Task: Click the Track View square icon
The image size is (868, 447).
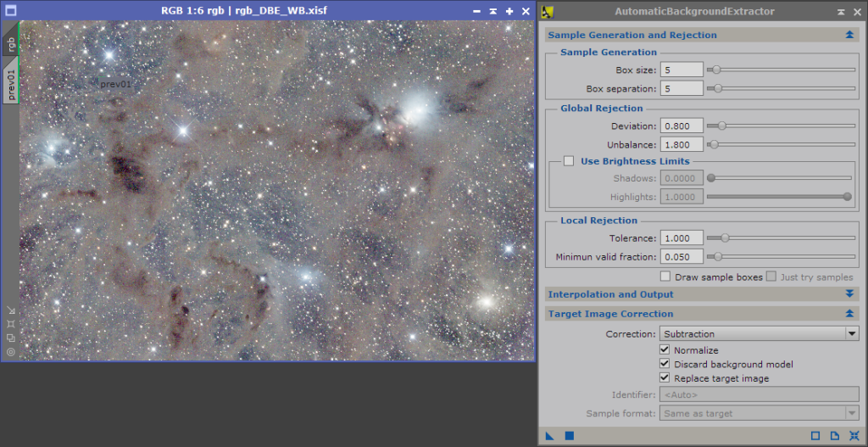Action: point(815,435)
